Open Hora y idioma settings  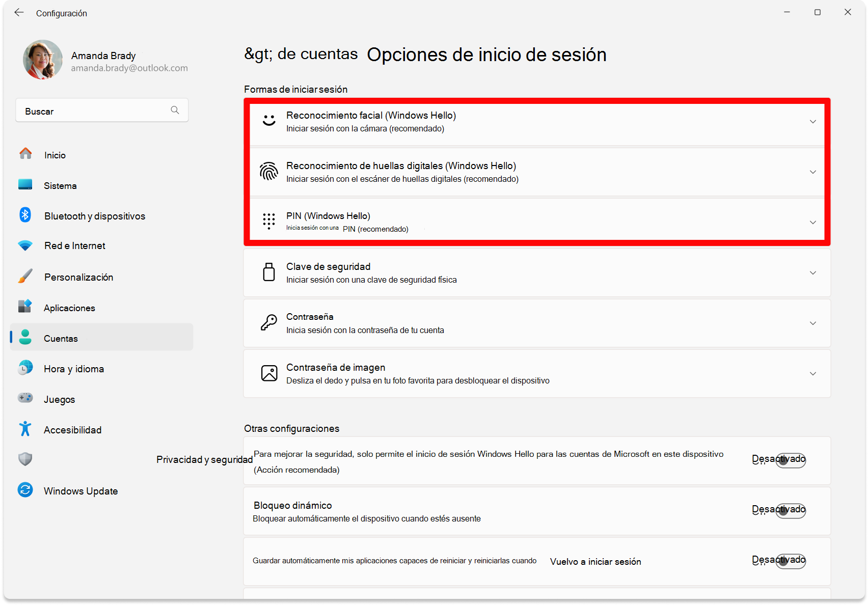(74, 368)
